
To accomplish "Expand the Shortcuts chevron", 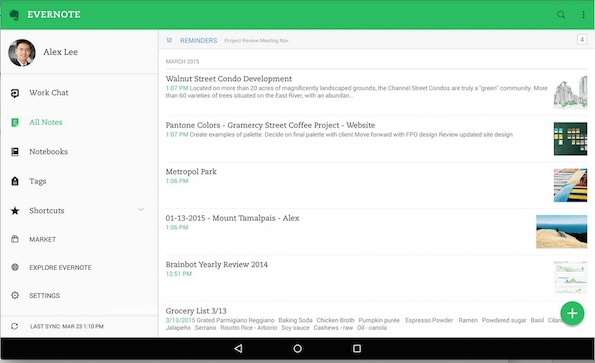I will 141,209.
